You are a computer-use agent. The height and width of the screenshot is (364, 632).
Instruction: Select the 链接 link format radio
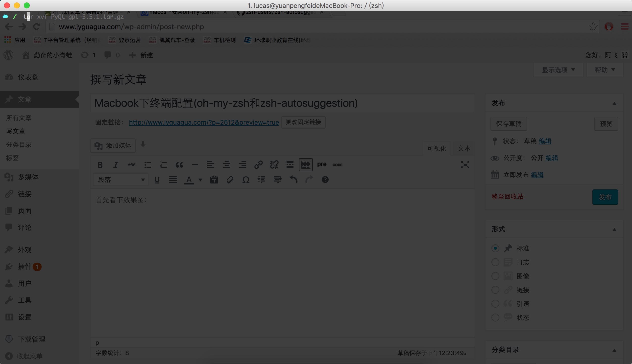point(495,290)
